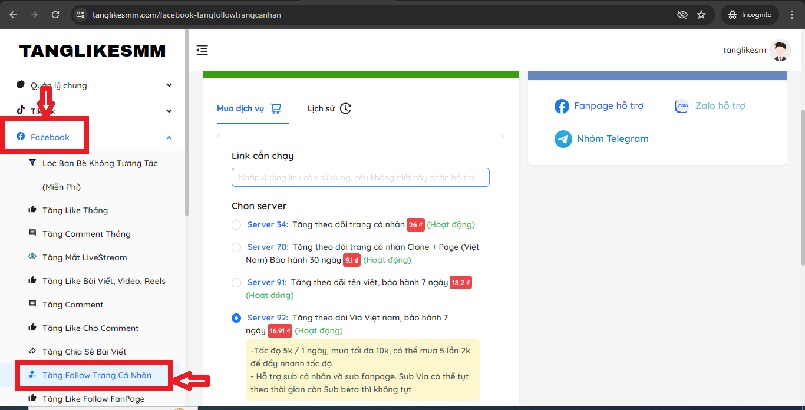Open Tăng Like Tháng menu item
805x410 pixels.
[75, 210]
